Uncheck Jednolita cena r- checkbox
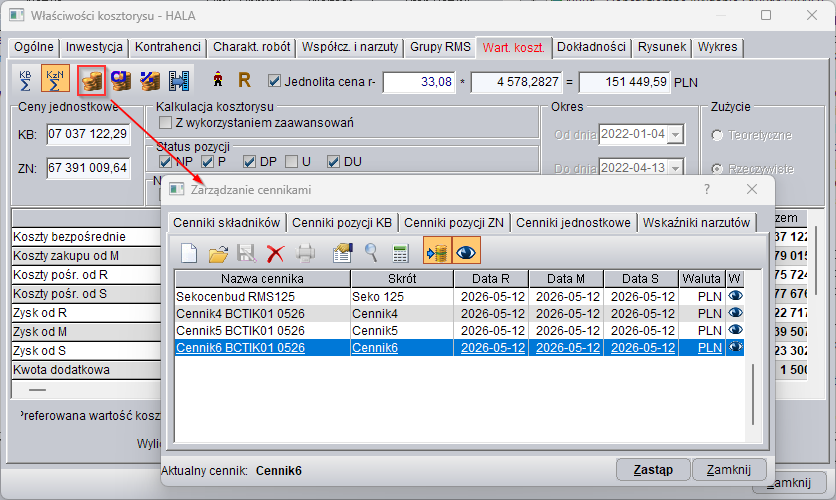The height and width of the screenshot is (500, 836). [x=274, y=81]
